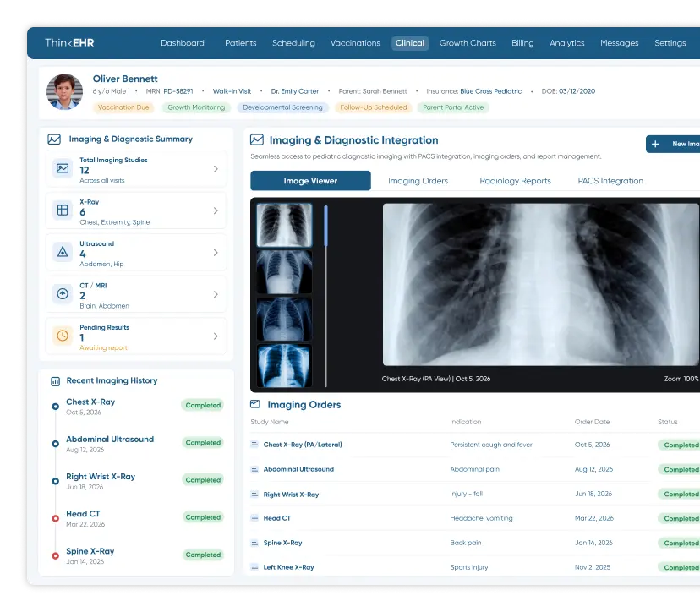Click the Zoom 100% indicator
This screenshot has width=700, height=612.
681,379
